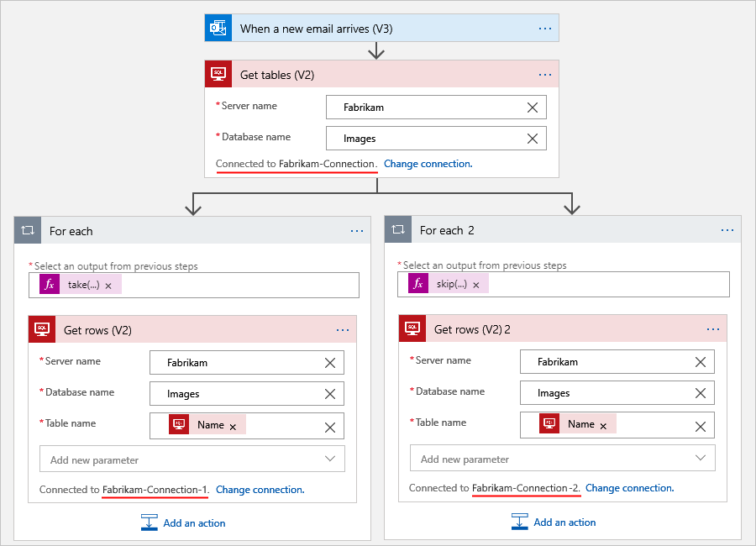Screen dimensions: 756x546
Task: Open the ellipsis menu on For each 2
Action: 727,229
